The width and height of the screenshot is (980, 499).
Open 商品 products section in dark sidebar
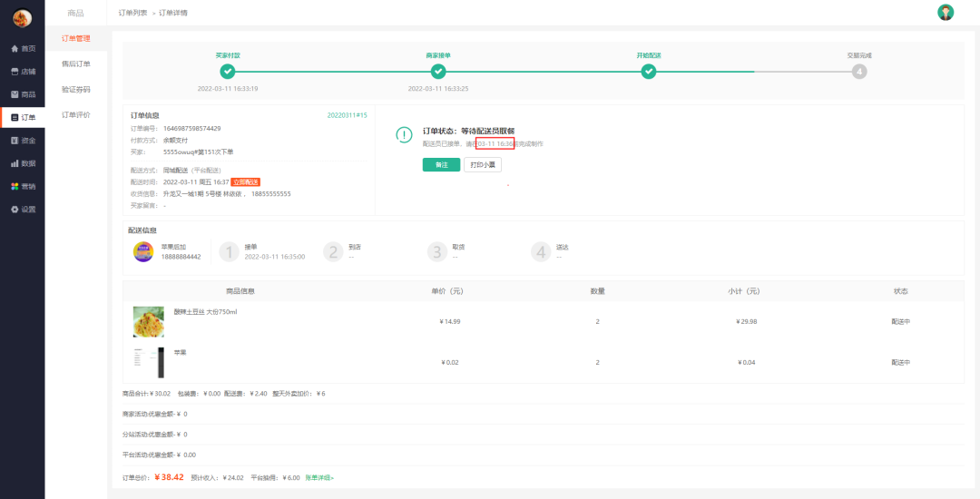[23, 94]
